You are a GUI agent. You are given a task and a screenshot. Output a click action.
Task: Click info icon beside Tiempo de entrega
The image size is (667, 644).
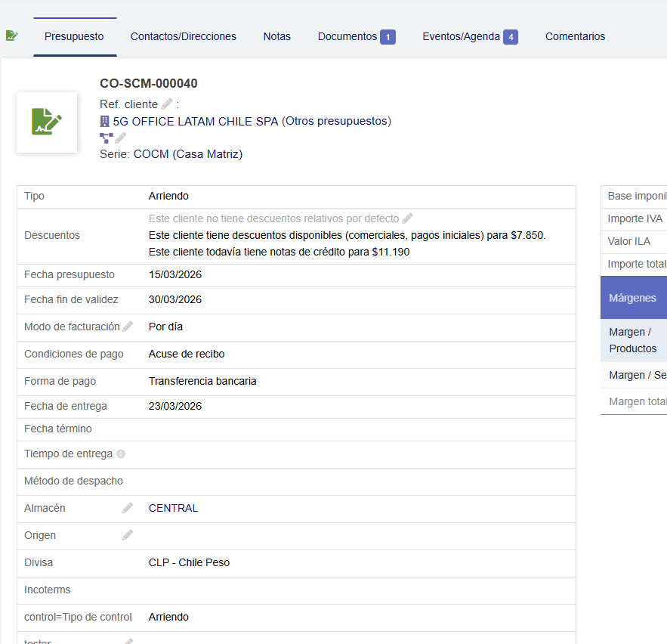tap(121, 454)
